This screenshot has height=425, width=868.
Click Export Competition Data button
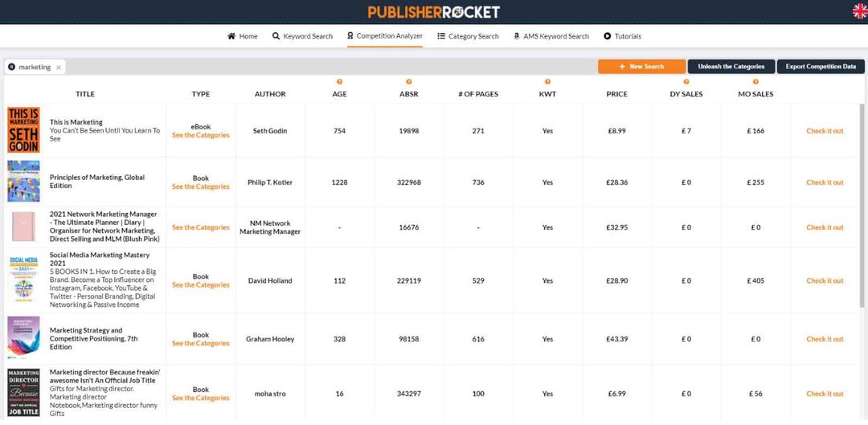point(821,67)
